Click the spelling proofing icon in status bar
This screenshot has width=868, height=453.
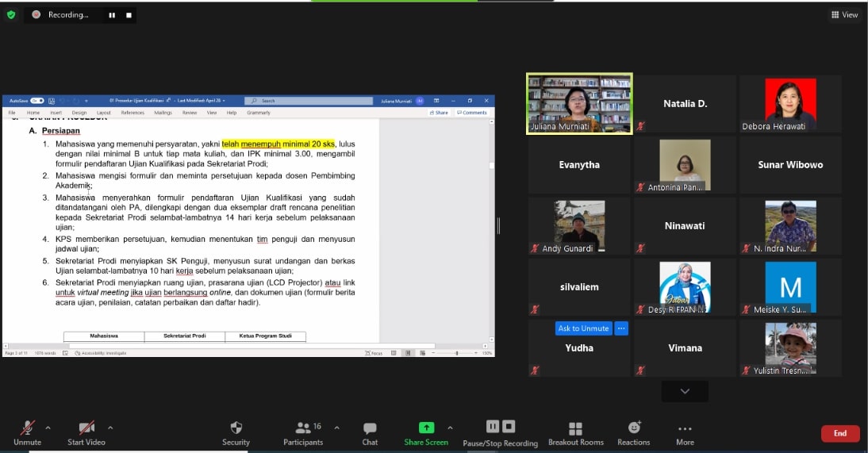point(65,353)
